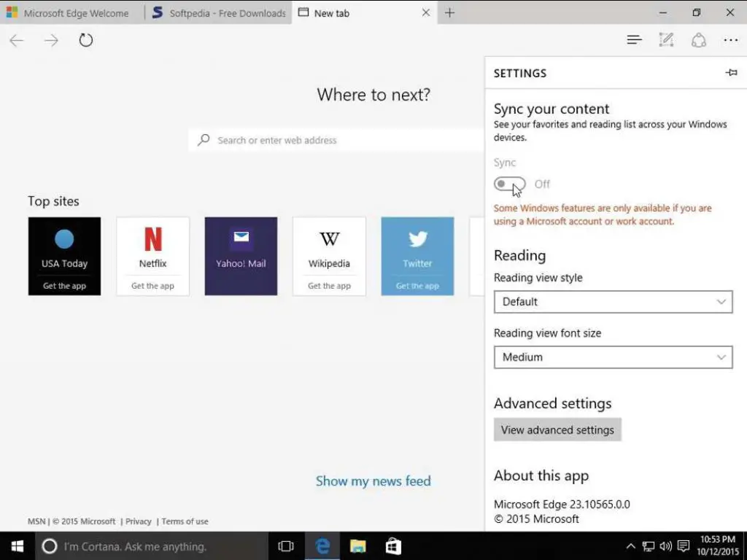Open File Explorer from the taskbar
This screenshot has width=747, height=560.
(x=357, y=546)
